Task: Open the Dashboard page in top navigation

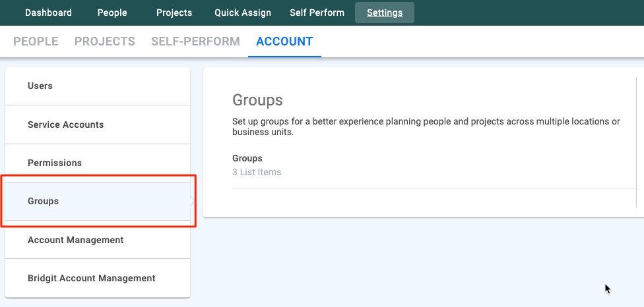Action: click(x=48, y=13)
